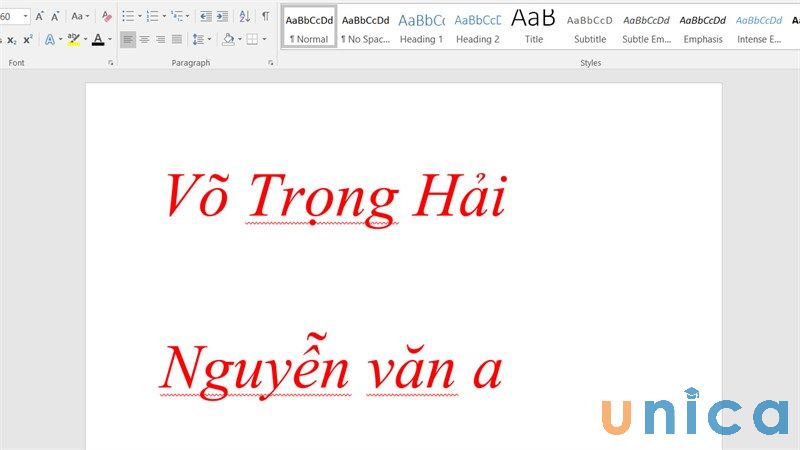This screenshot has width=800, height=450.
Task: Sort the selected text A to Z
Action: coord(245,16)
